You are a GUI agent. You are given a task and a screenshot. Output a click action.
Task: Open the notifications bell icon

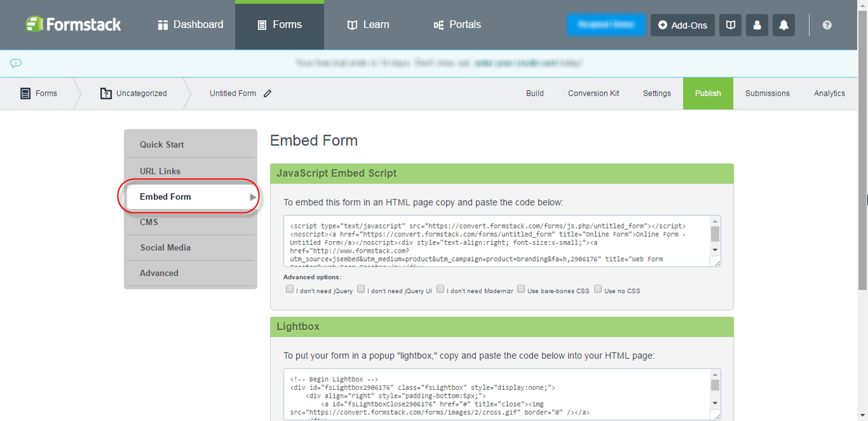[x=784, y=25]
